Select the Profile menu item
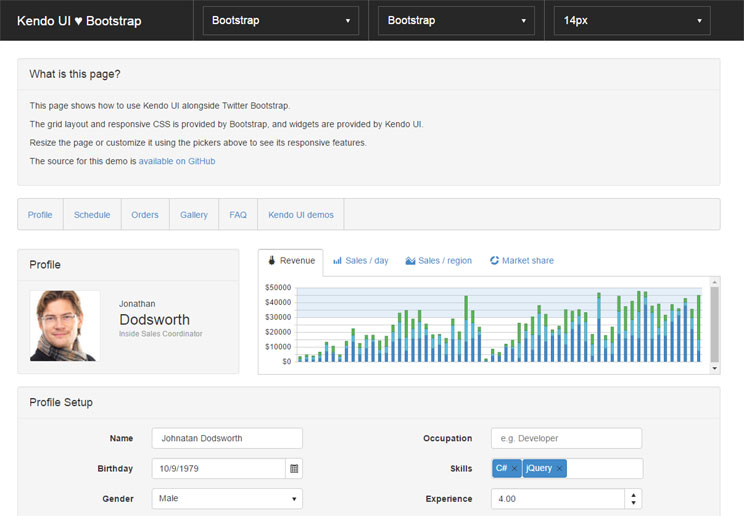 point(40,215)
